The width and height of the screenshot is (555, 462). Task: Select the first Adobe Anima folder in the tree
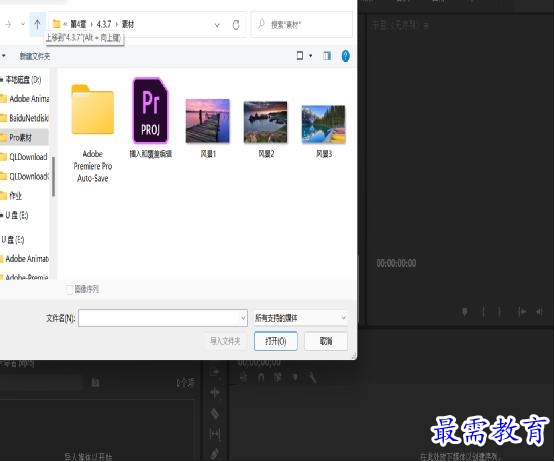coord(25,98)
